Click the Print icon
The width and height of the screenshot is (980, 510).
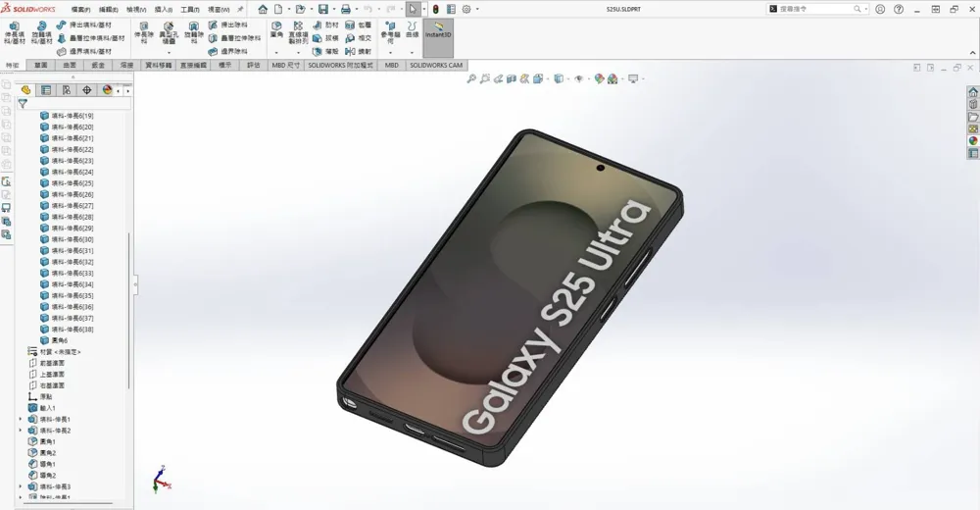[345, 10]
